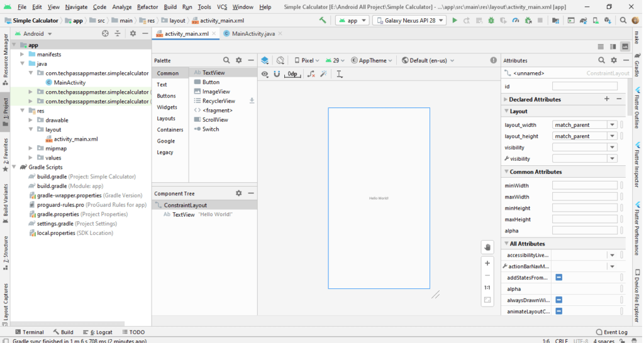Open the Android project view dropdown
The height and width of the screenshot is (343, 644).
coord(34,34)
